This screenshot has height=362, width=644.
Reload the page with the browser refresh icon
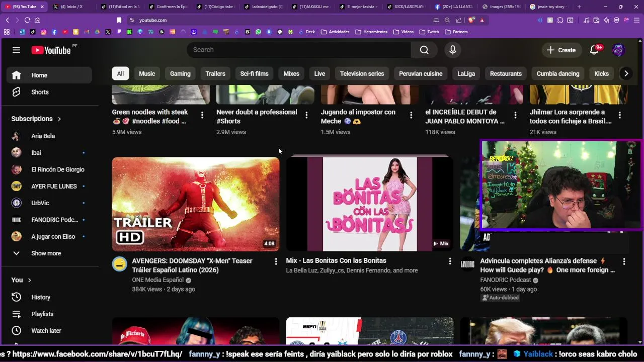tap(27, 20)
